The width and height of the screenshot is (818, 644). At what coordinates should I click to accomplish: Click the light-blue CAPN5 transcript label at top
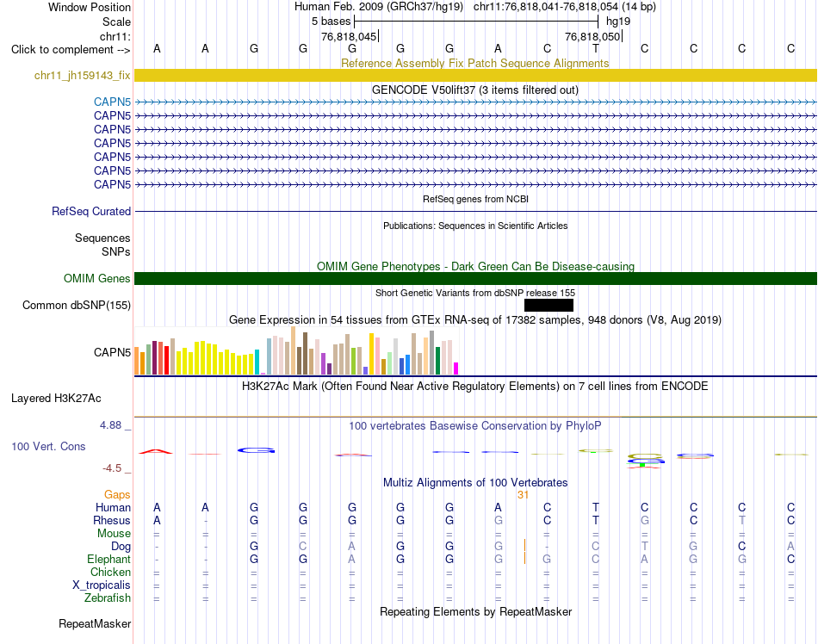tap(112, 102)
